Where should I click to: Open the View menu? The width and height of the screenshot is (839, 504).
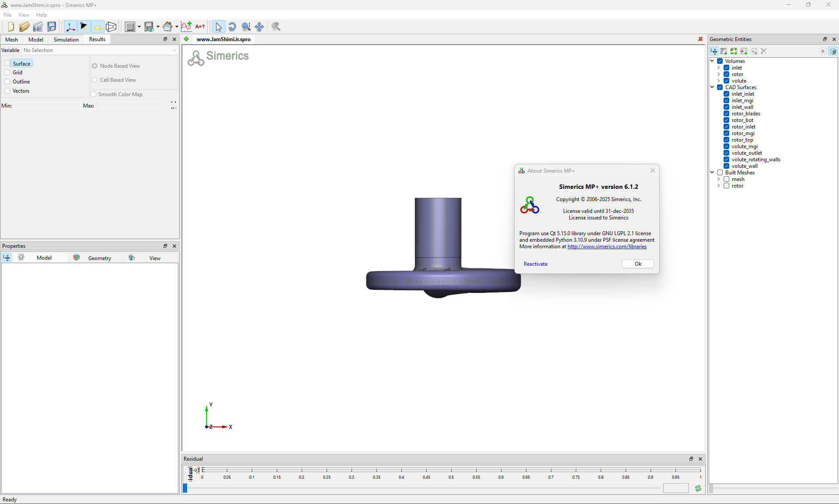[x=24, y=15]
